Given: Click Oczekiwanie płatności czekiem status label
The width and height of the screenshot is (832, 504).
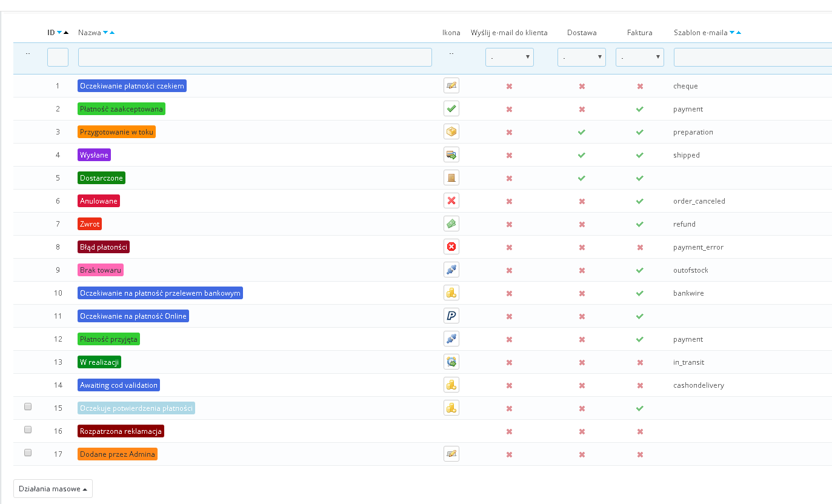Looking at the screenshot, I should [132, 86].
